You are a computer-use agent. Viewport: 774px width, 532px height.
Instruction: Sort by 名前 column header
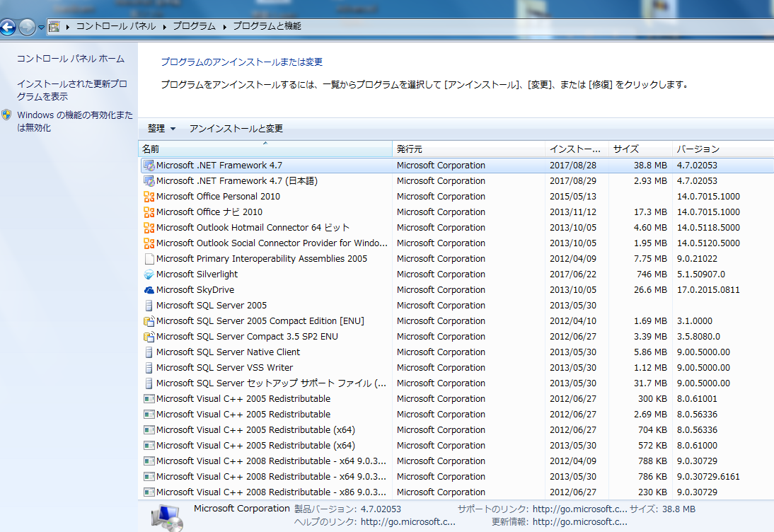coord(265,149)
